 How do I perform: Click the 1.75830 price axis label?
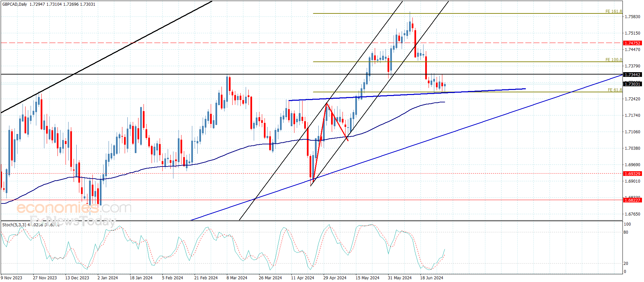point(632,17)
